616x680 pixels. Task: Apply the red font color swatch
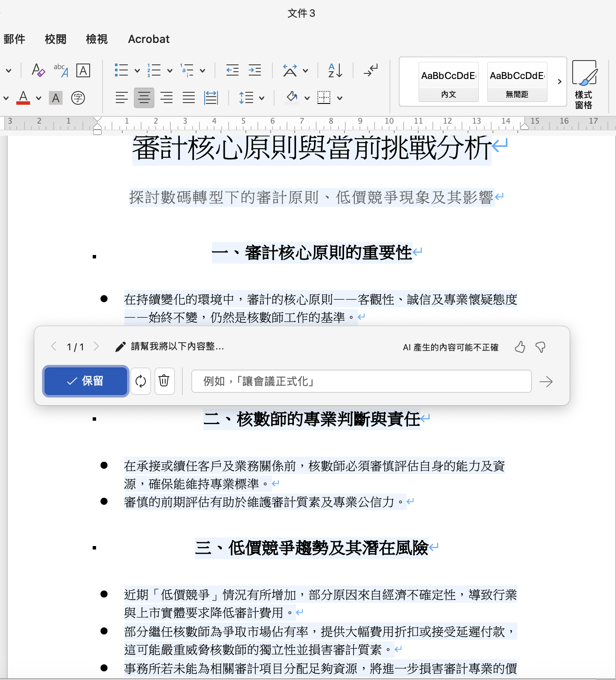pos(23,98)
